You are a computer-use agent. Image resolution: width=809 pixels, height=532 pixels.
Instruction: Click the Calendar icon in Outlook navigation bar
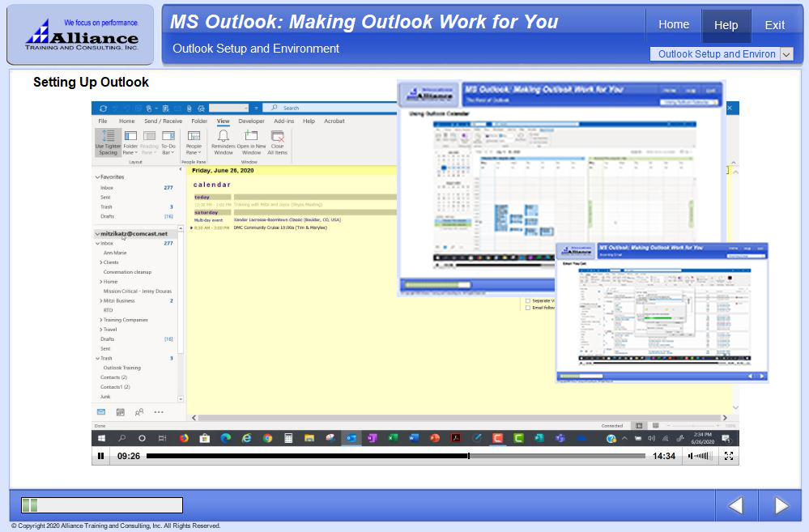120,412
